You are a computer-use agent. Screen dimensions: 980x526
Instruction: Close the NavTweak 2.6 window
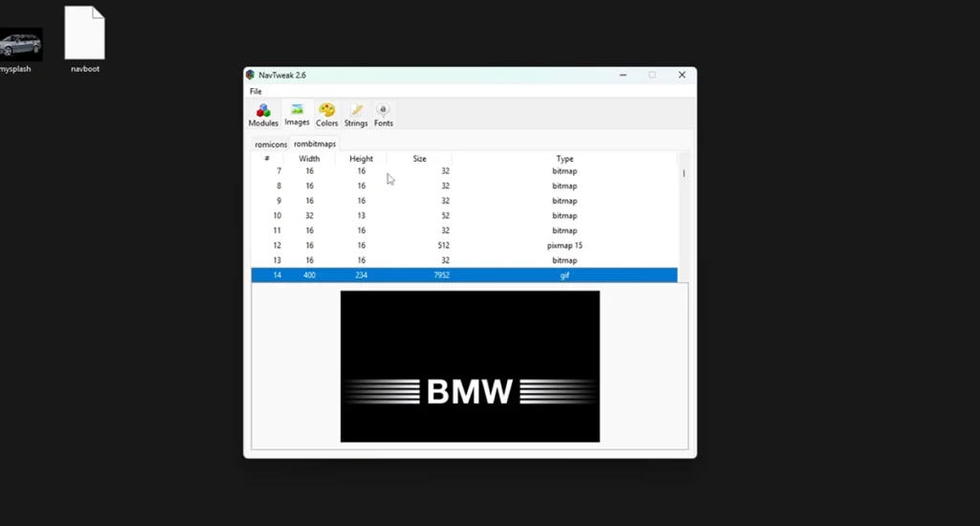coord(681,75)
